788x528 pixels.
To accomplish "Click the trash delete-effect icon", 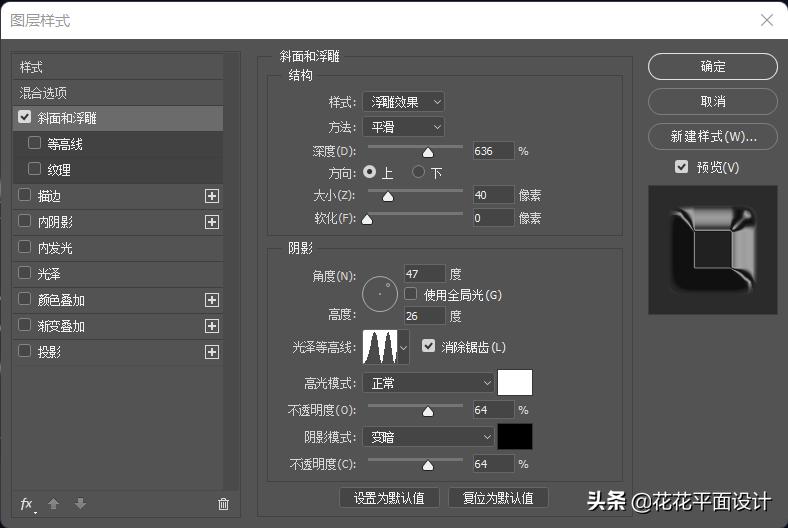I will (x=224, y=504).
